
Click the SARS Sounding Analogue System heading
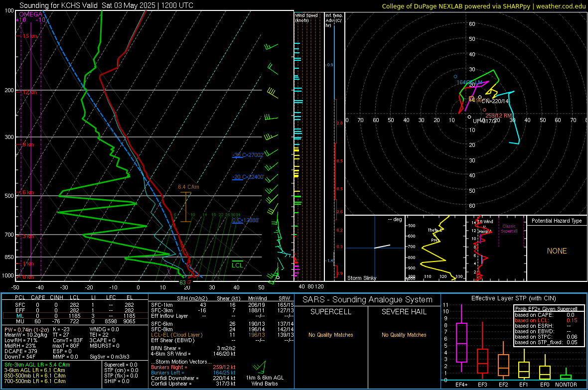368,299
